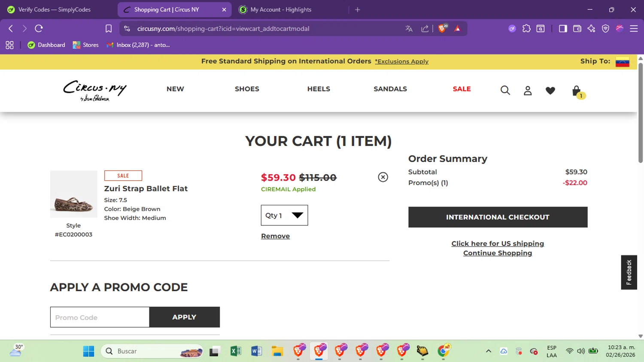Open the account profile icon
Viewport: 644px width, 362px height.
[x=528, y=90]
